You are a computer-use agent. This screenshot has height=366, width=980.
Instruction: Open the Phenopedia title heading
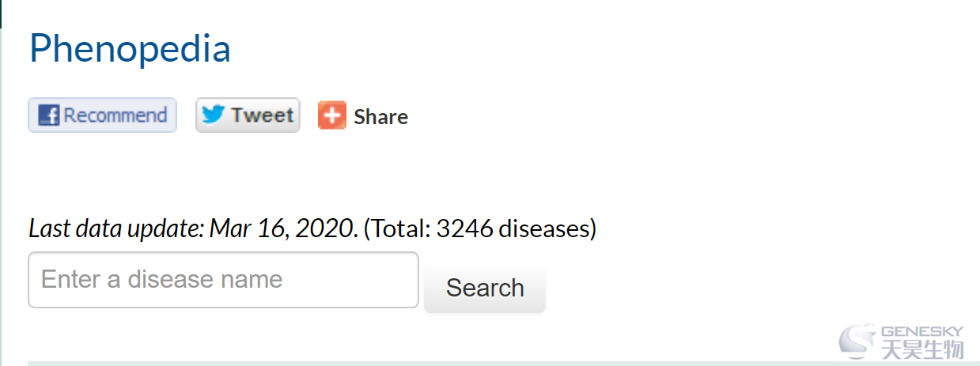click(x=130, y=48)
